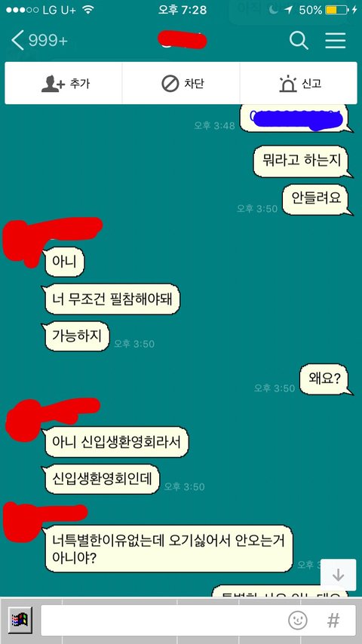Click the 차단 button

[181, 84]
